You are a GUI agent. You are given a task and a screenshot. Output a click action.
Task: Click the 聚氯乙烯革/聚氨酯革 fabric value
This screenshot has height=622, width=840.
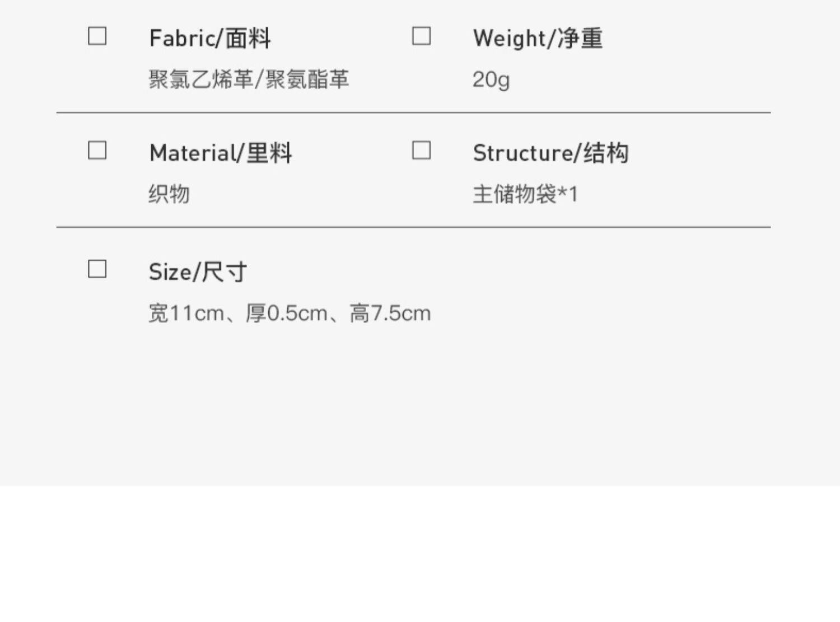tap(249, 79)
